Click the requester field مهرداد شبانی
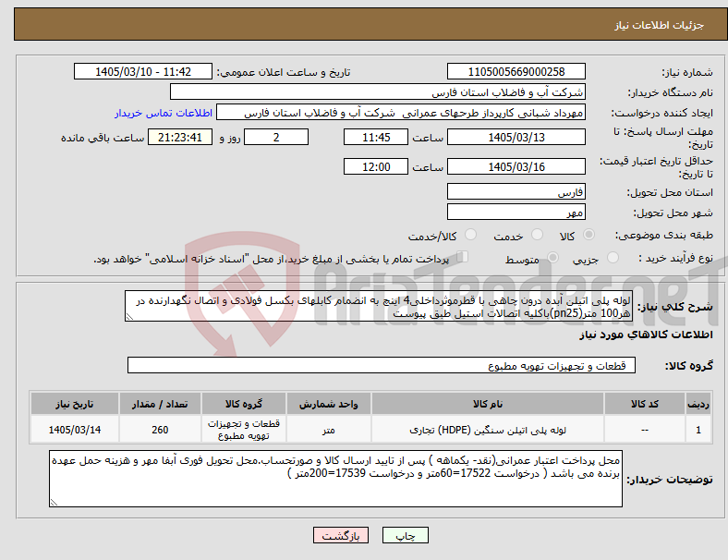Image resolution: width=728 pixels, height=560 pixels. [401, 113]
